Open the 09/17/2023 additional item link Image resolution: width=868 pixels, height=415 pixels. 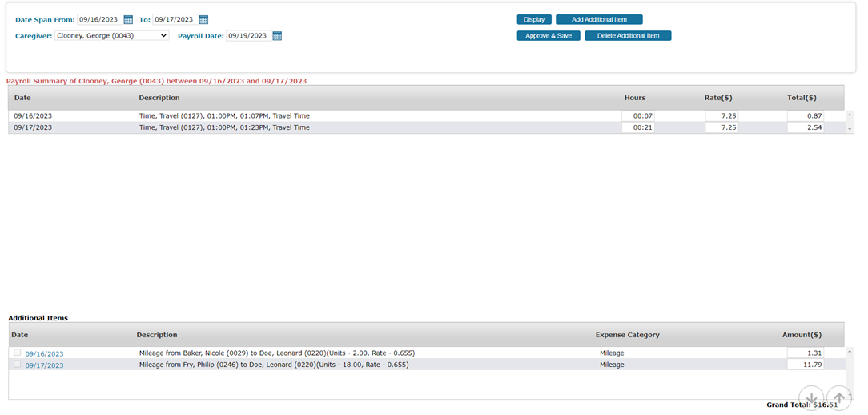click(44, 365)
